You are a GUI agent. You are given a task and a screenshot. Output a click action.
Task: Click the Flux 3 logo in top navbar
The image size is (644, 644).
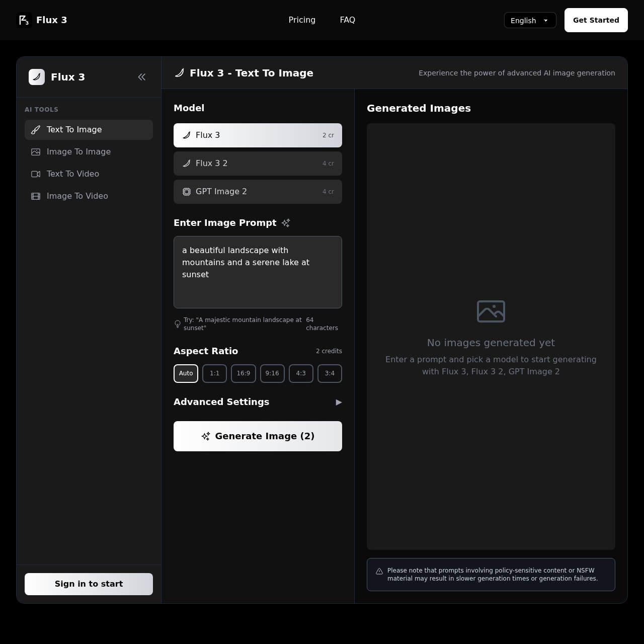24,20
